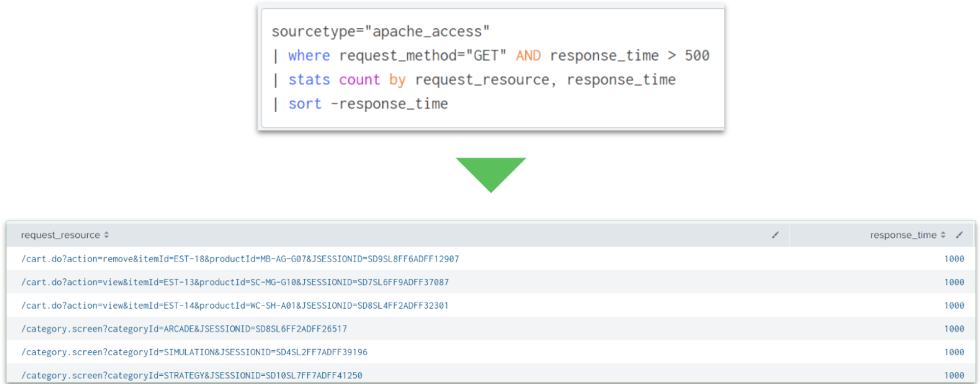Click the 1000 value in the EST-18 row

[x=954, y=259]
